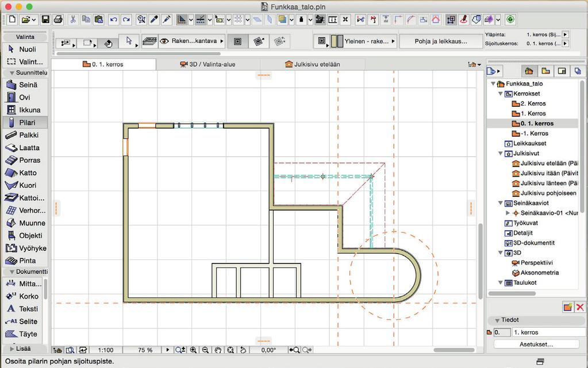The image size is (588, 368).
Task: Toggle the suspend groups icon in toolbar
Action: (x=451, y=20)
